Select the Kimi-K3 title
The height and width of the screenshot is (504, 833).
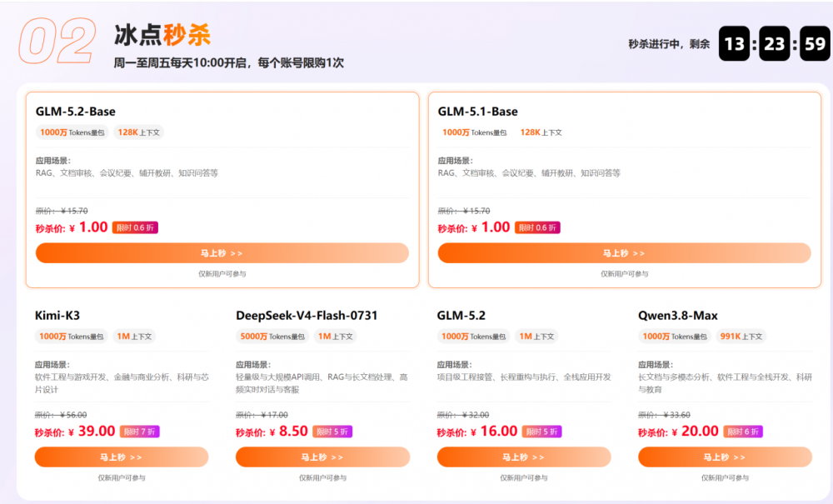tap(57, 316)
